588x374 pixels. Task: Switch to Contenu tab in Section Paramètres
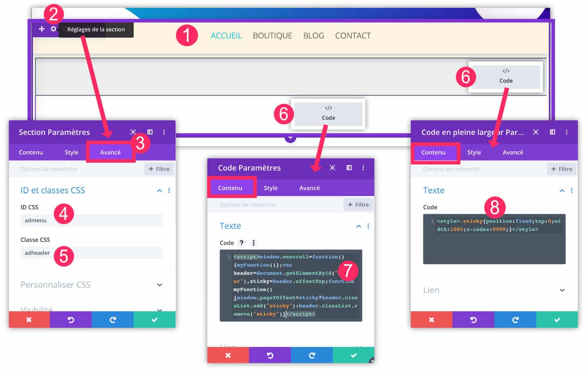click(31, 152)
